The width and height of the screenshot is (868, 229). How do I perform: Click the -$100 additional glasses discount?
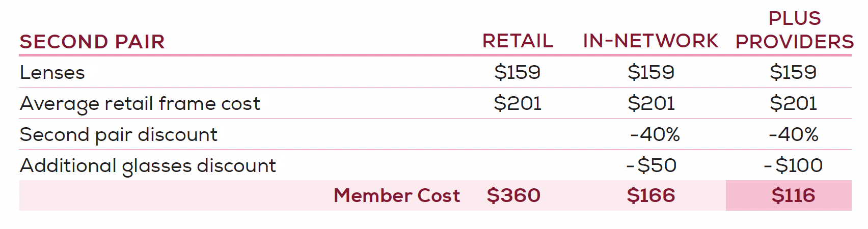tap(794, 165)
